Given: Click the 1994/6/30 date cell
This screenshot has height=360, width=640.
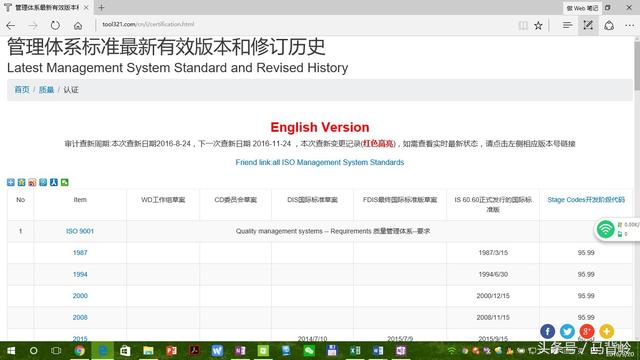Looking at the screenshot, I should click(x=493, y=274).
